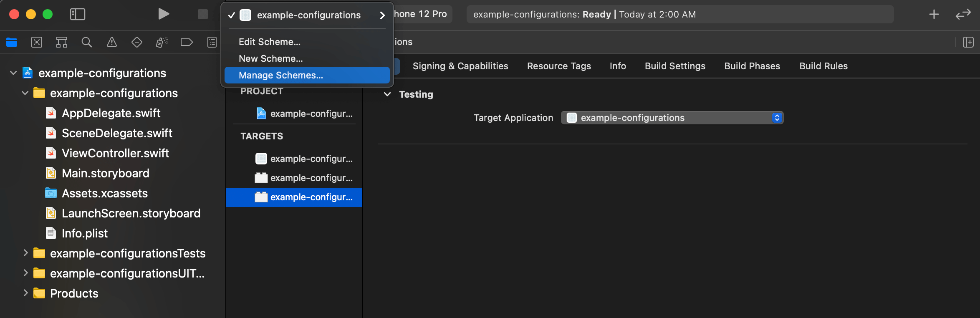Select AppDelegate.swift in the navigator

111,113
